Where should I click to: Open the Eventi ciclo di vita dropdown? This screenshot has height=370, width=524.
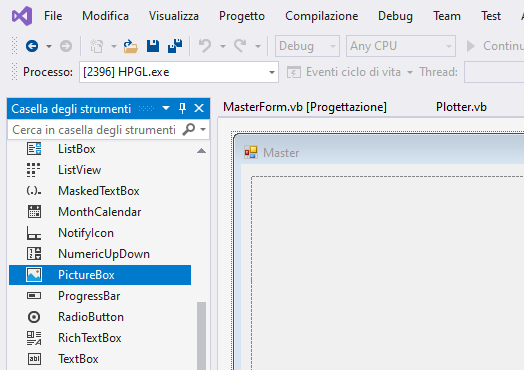410,72
